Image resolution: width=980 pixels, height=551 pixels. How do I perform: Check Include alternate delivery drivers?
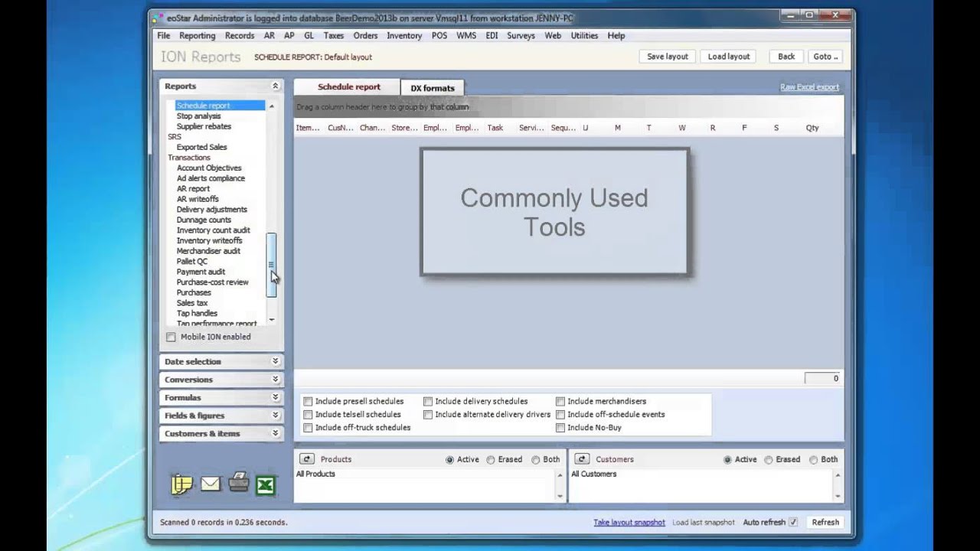pyautogui.click(x=428, y=414)
